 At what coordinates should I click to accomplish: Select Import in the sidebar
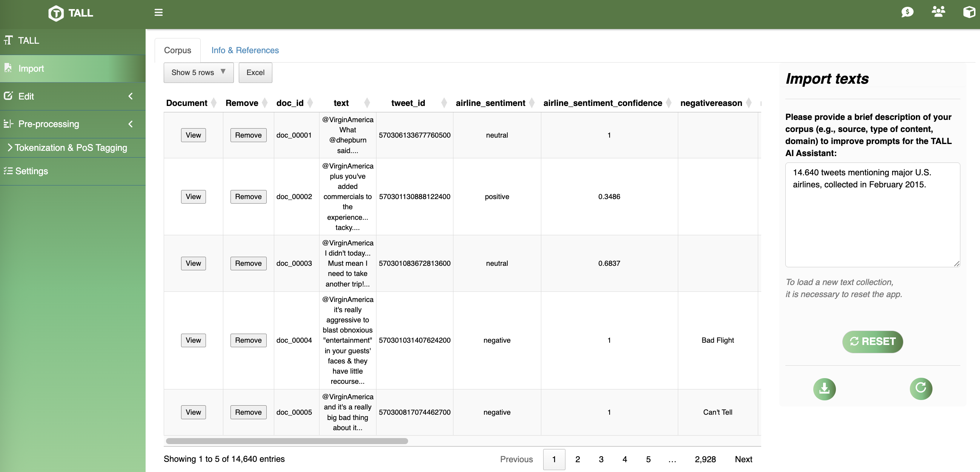coord(73,69)
